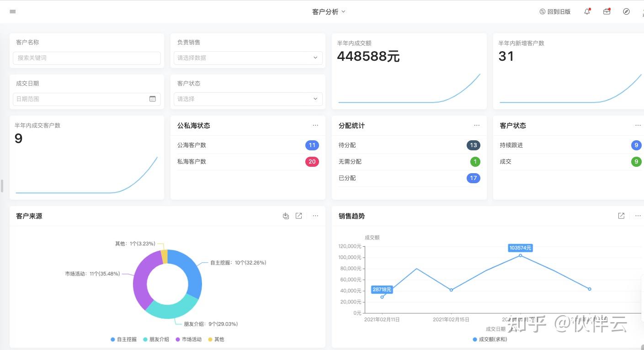The image size is (644, 350).
Task: Click the collapsed sidebar handle at left edge
Action: 2,186
